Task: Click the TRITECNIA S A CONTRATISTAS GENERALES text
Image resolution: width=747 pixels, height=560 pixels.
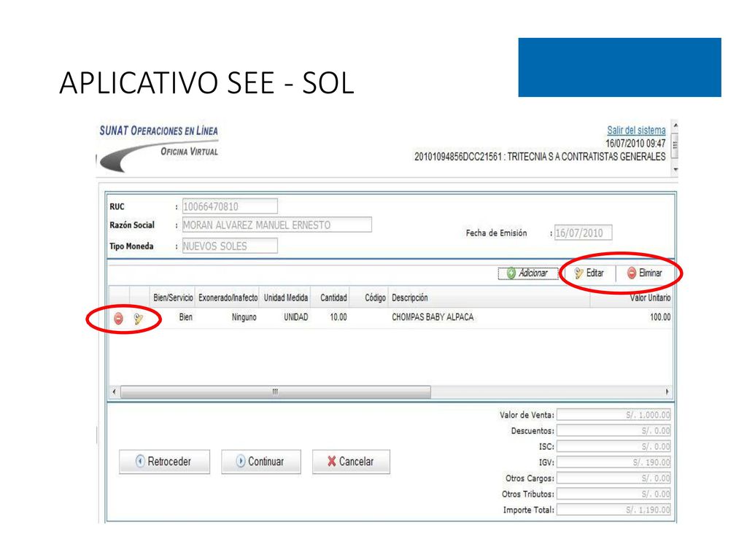Action: pyautogui.click(x=586, y=157)
